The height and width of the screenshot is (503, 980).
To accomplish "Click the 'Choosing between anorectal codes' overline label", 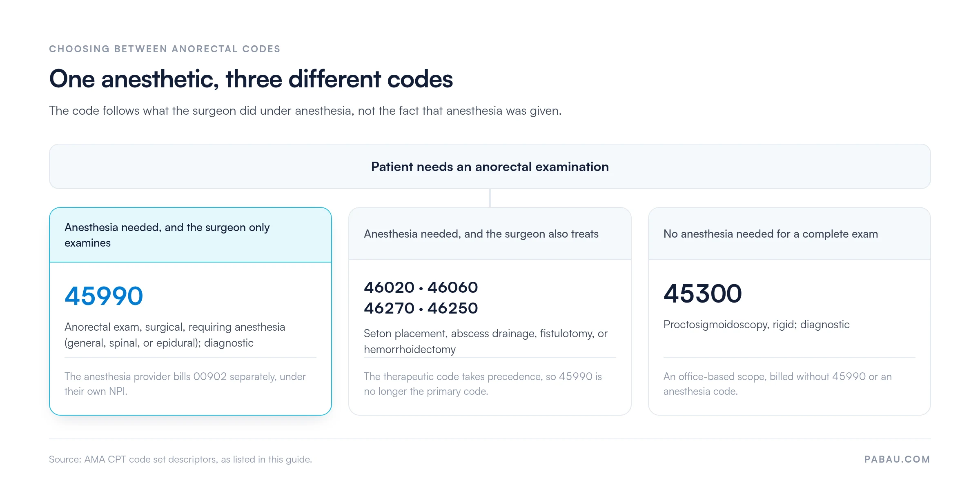I will click(165, 49).
